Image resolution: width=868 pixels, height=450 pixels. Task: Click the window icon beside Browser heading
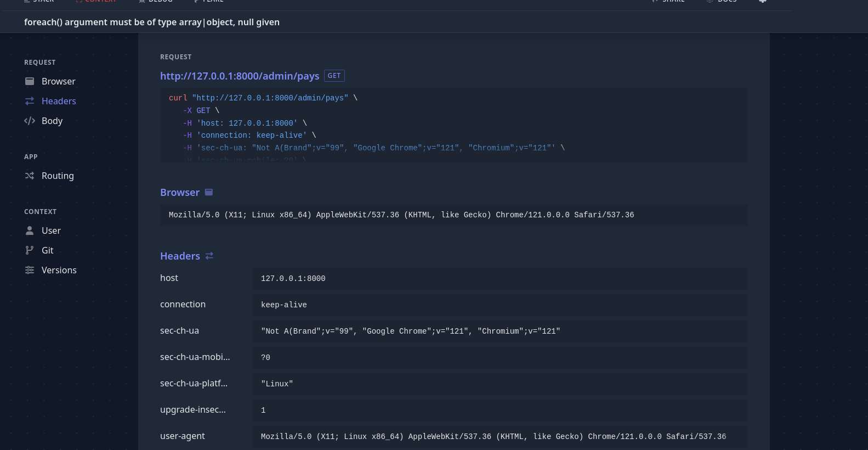click(209, 192)
